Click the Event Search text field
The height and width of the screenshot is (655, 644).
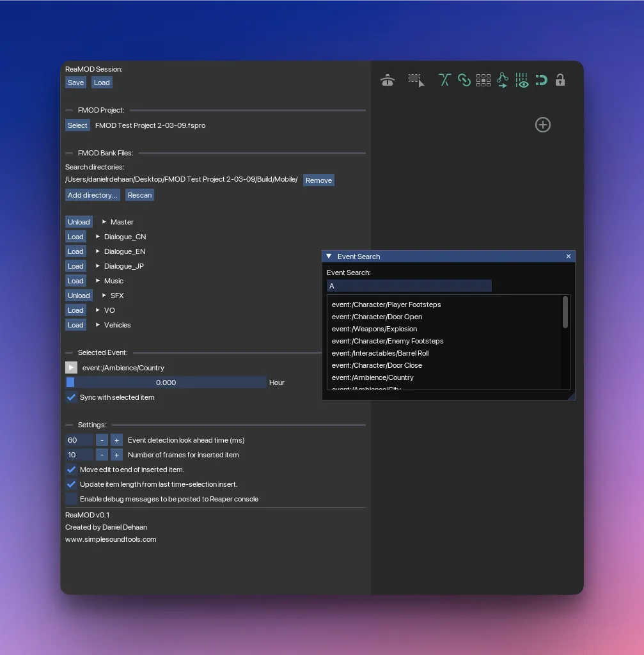click(409, 286)
